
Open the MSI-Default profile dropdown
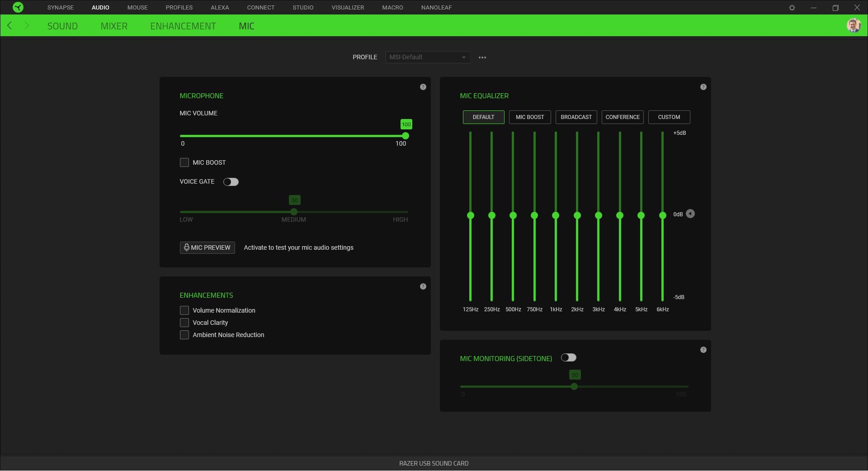pyautogui.click(x=428, y=57)
